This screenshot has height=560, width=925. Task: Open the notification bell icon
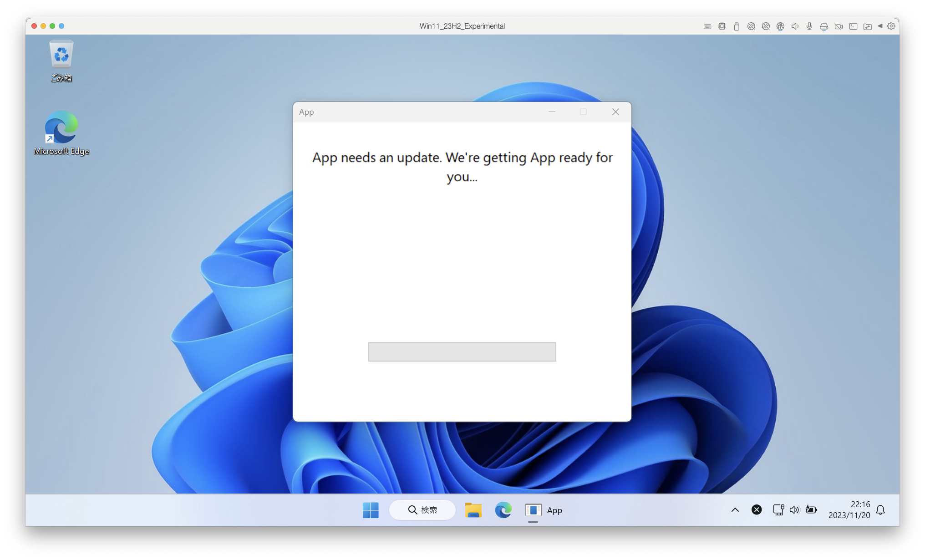(x=880, y=510)
